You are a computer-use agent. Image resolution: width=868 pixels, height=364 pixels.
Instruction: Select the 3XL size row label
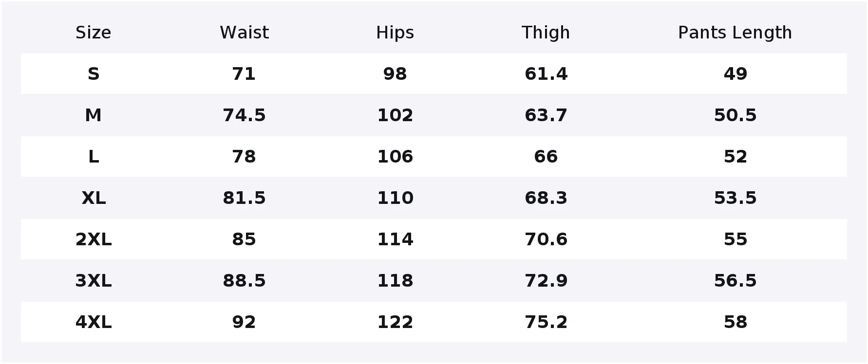tap(93, 281)
